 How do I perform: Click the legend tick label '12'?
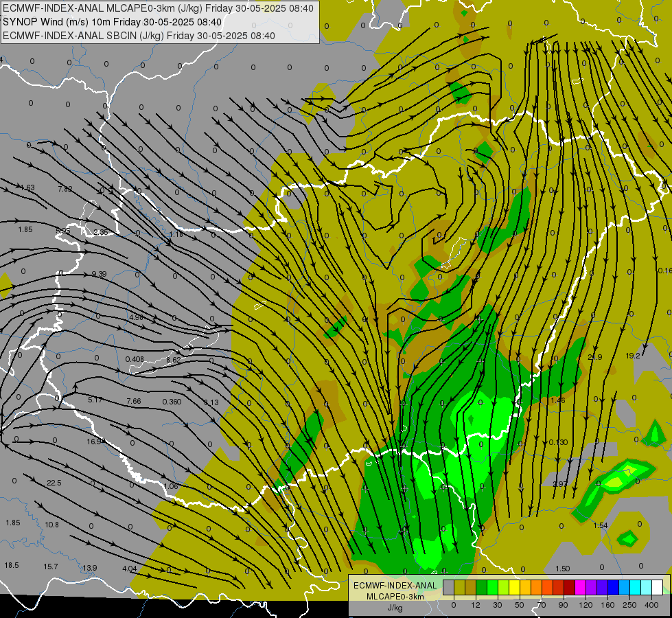coord(475,605)
